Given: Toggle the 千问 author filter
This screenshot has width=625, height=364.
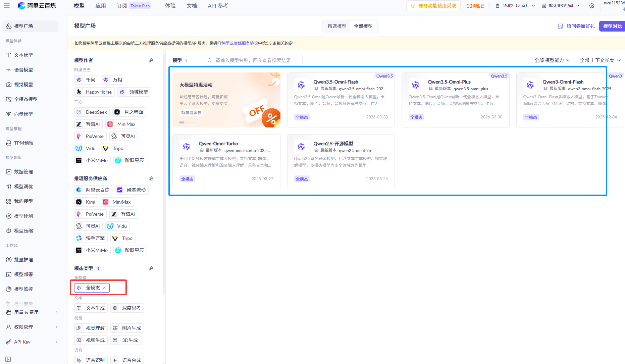Looking at the screenshot, I should (86, 80).
